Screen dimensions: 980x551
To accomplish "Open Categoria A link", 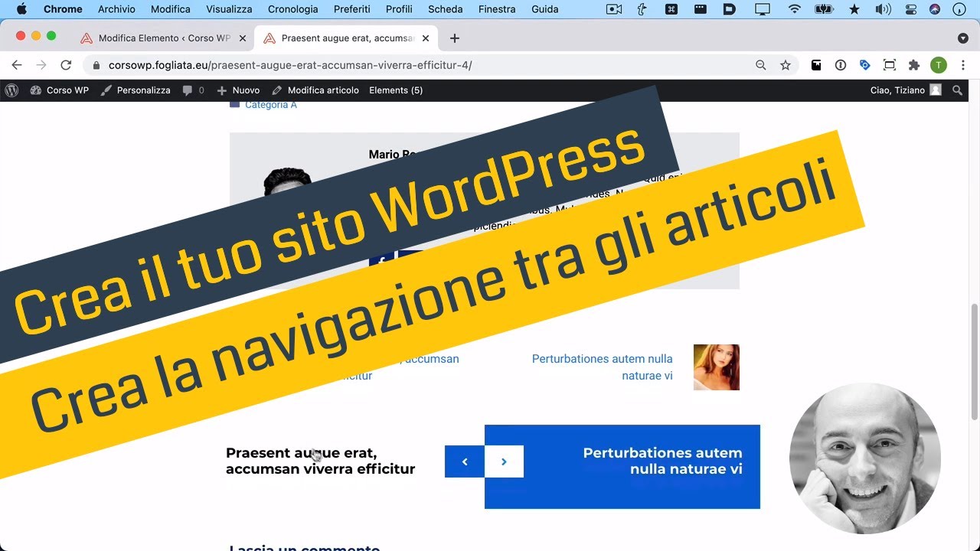I will 271,104.
